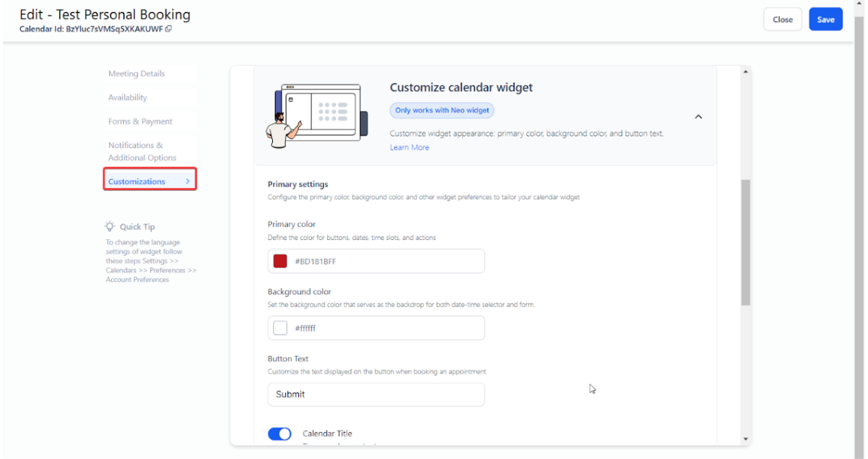Copy the Calendar Id with copy icon

point(168,29)
